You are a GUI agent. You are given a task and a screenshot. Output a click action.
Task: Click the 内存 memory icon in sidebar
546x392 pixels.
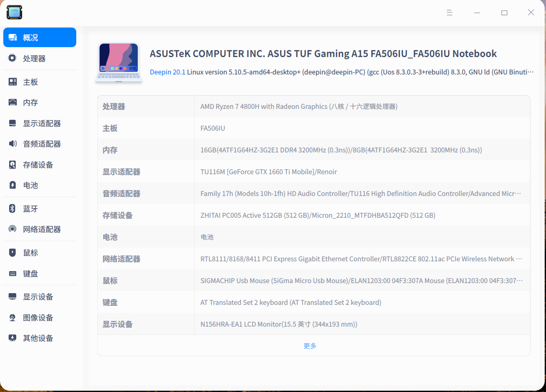(x=13, y=102)
